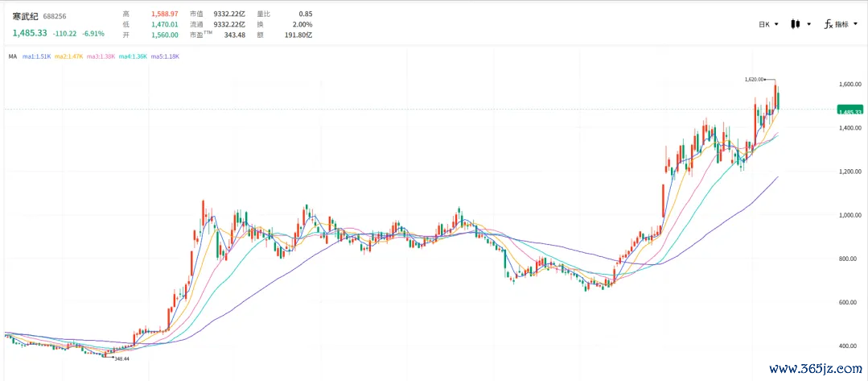The width and height of the screenshot is (868, 381).
Task: Click the 1,200.00 axis label
Action: pyautogui.click(x=849, y=172)
